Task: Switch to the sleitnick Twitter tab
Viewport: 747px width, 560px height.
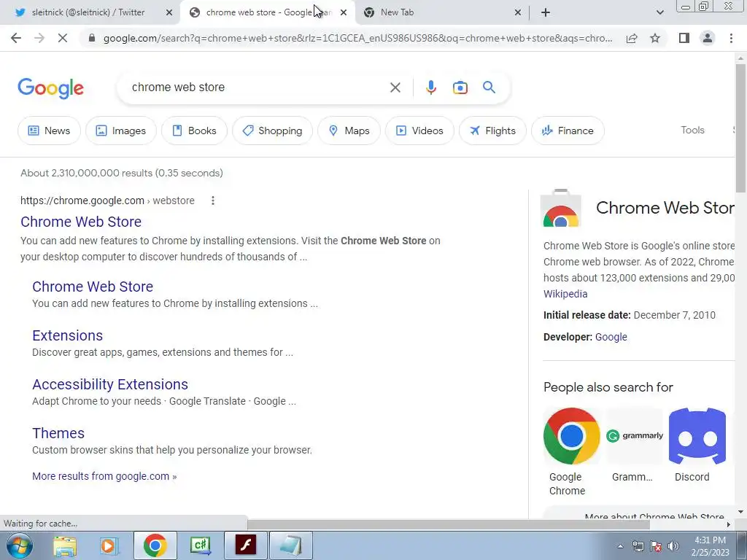Action: (88, 12)
